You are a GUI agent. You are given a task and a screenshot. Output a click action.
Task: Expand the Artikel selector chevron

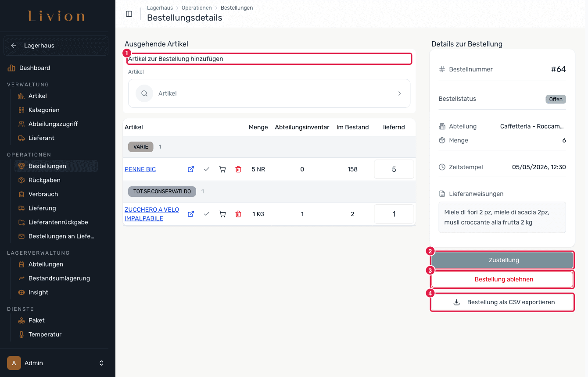point(399,93)
